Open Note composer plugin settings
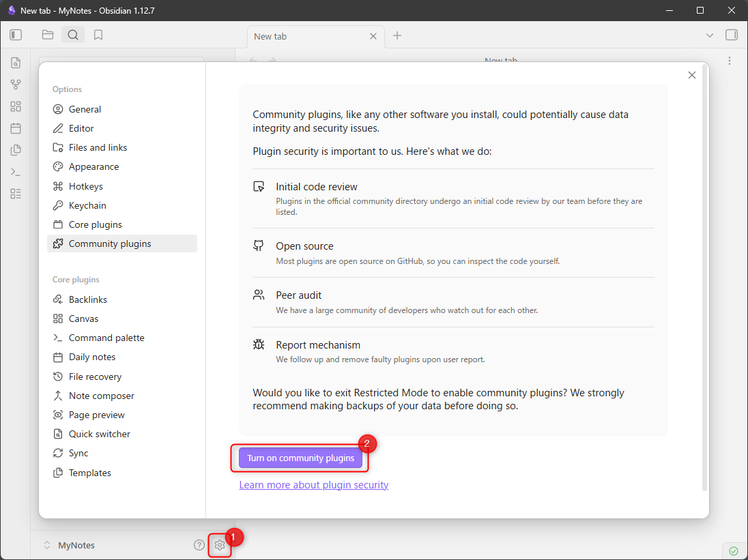Image resolution: width=748 pixels, height=560 pixels. tap(122, 396)
